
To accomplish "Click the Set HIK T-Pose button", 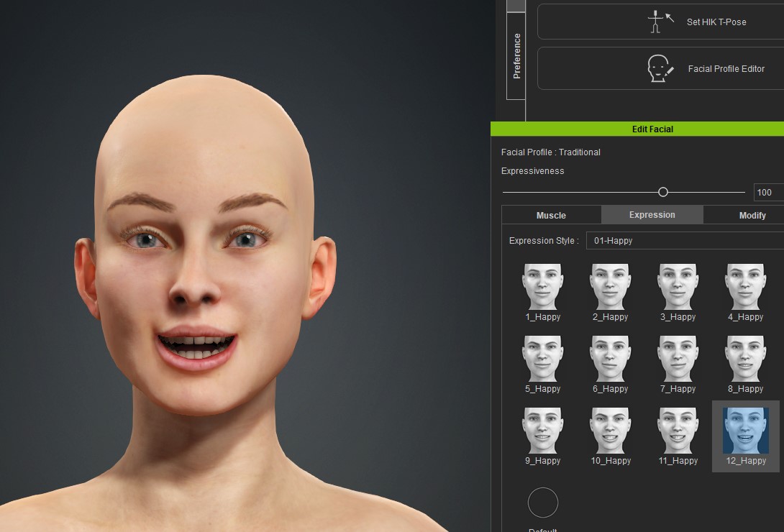I will click(660, 22).
